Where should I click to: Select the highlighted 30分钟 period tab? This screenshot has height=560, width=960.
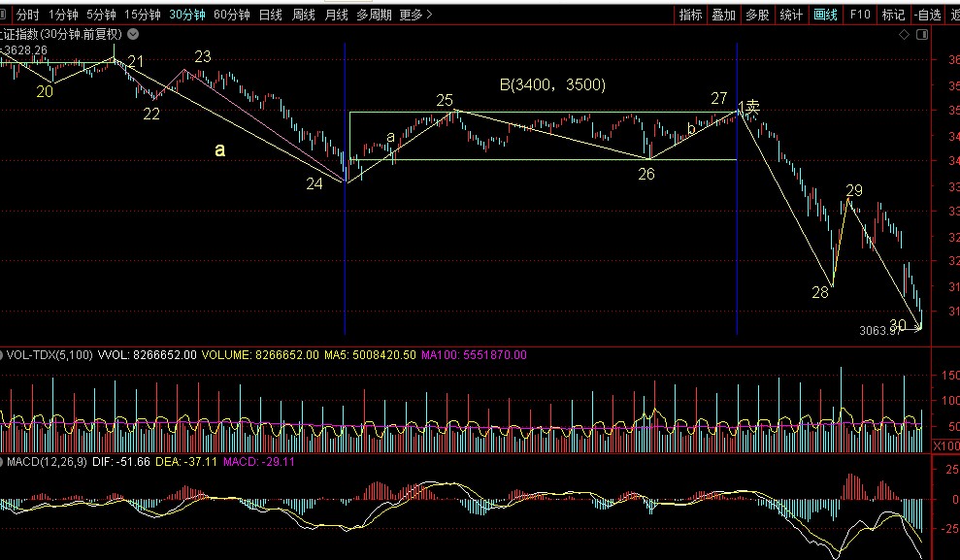(x=186, y=15)
